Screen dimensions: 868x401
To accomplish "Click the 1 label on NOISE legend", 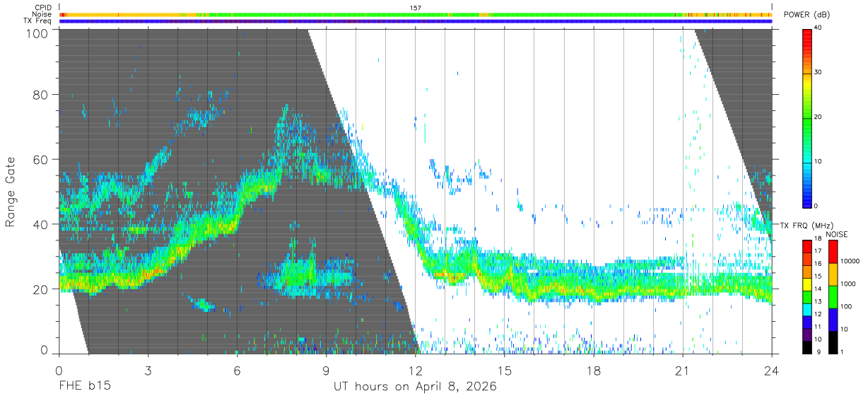I will point(840,351).
